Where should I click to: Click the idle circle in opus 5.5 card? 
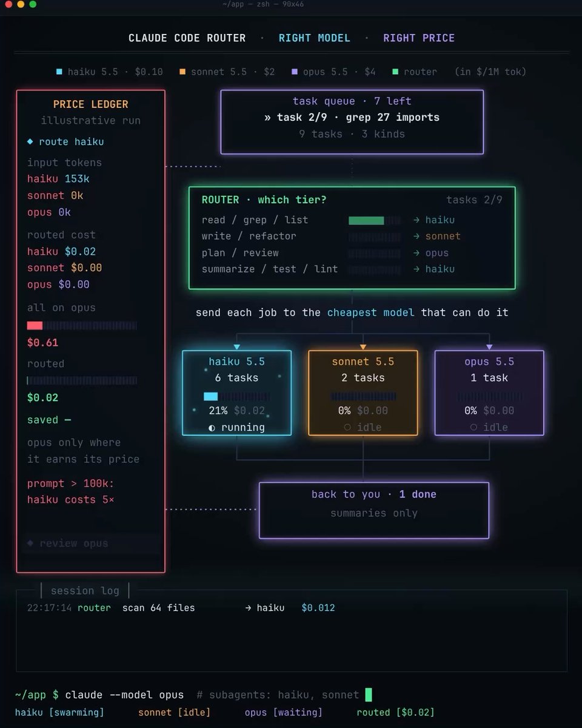(x=473, y=427)
